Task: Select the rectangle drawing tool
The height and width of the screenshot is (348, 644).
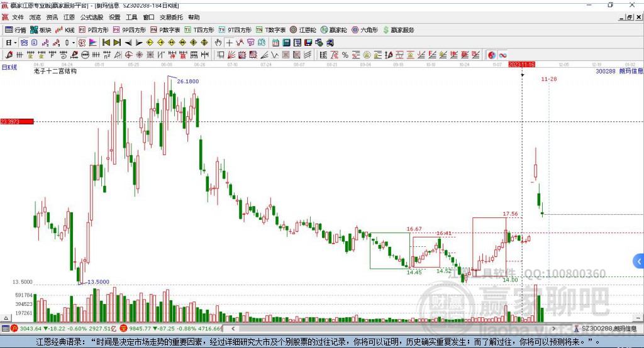Action: 221,55
